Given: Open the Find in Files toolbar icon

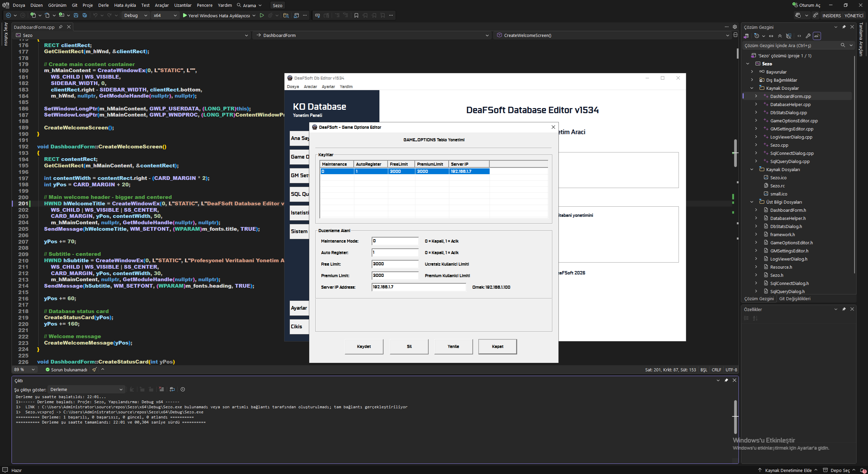Looking at the screenshot, I should click(286, 15).
